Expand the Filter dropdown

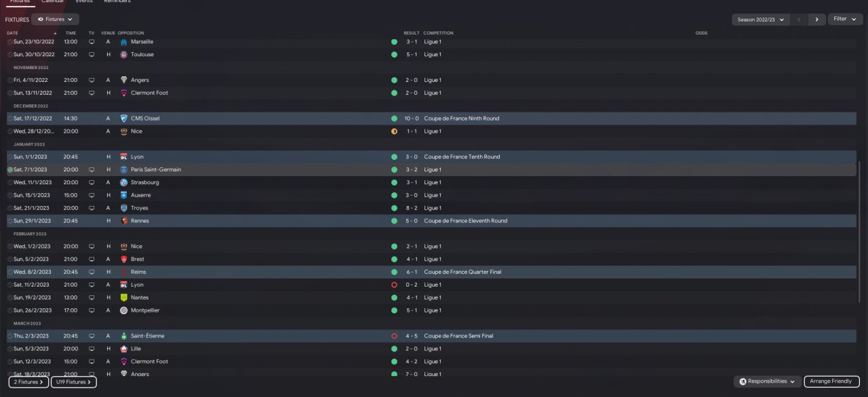844,19
